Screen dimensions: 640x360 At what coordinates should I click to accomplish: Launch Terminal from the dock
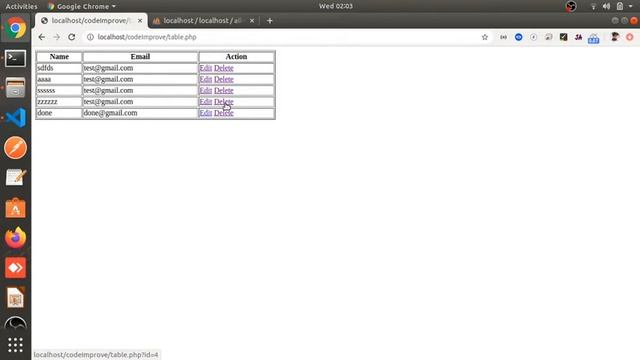click(x=16, y=58)
